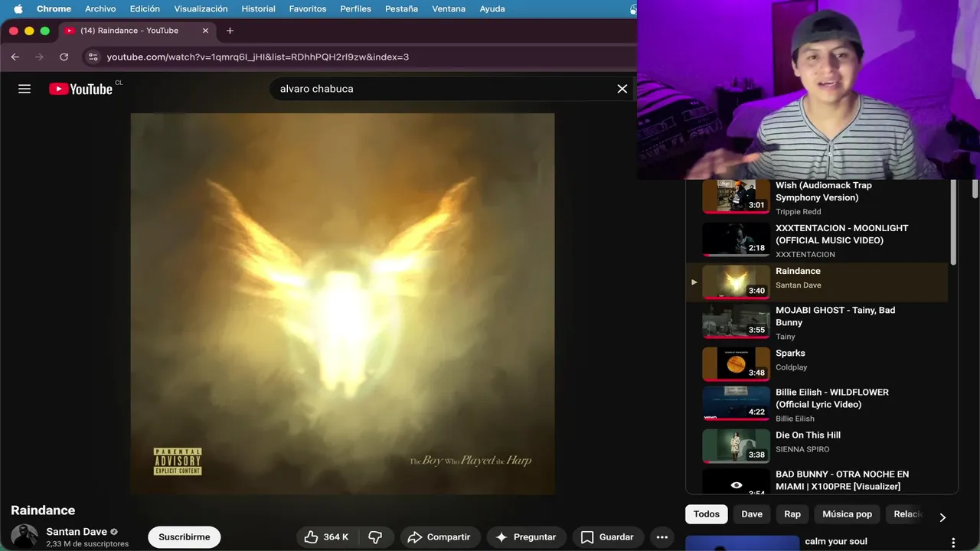Open the Ayuda menu
The width and height of the screenshot is (980, 551).
coord(492,8)
